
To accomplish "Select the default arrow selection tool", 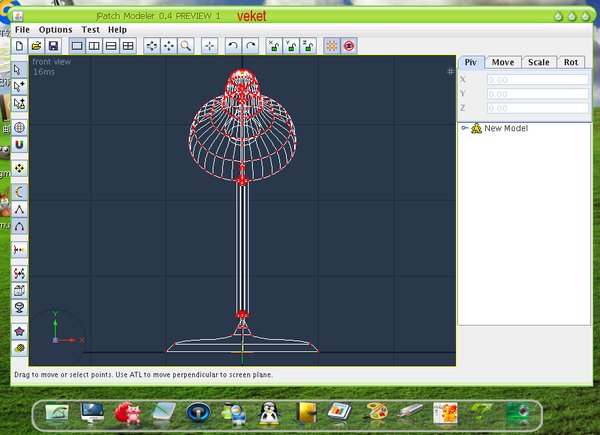I will click(x=19, y=70).
